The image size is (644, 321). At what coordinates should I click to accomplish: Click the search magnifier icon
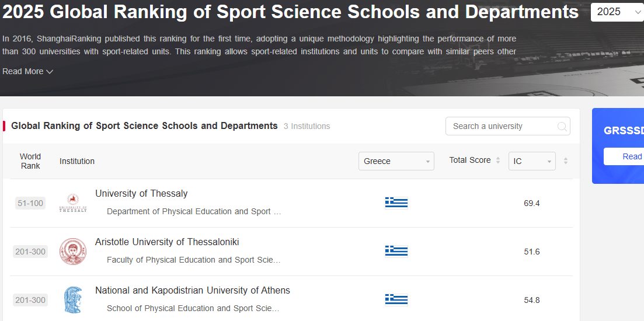562,126
